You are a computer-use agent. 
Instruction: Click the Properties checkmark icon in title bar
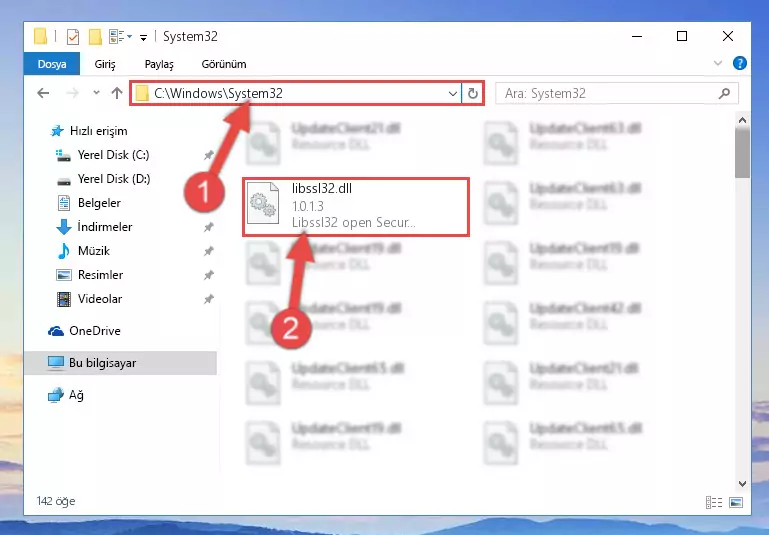click(x=73, y=37)
